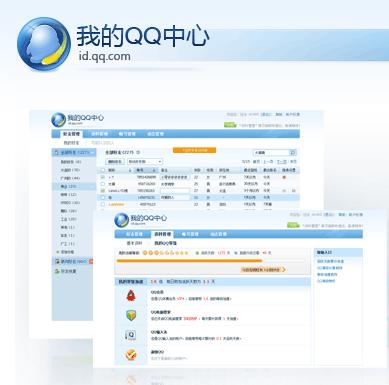The height and width of the screenshot is (385, 389).
Task: Click the red status icon in first friend row
Action: click(x=284, y=177)
